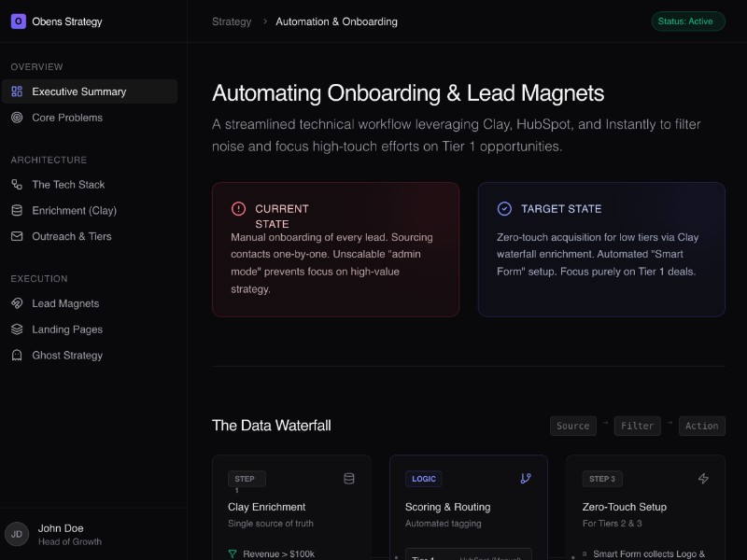
Task: Click the Enrichment (Clay) database icon
Action: (x=19, y=210)
